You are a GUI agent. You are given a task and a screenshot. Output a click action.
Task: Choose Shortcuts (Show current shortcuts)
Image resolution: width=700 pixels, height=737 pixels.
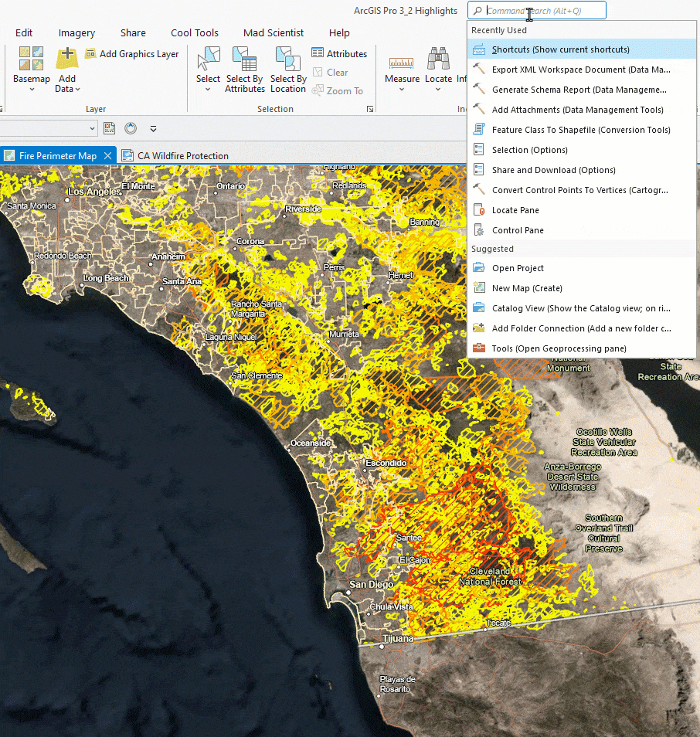point(582,49)
